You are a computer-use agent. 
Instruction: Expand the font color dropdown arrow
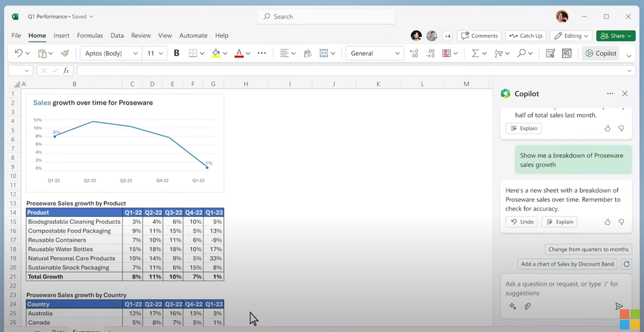248,53
